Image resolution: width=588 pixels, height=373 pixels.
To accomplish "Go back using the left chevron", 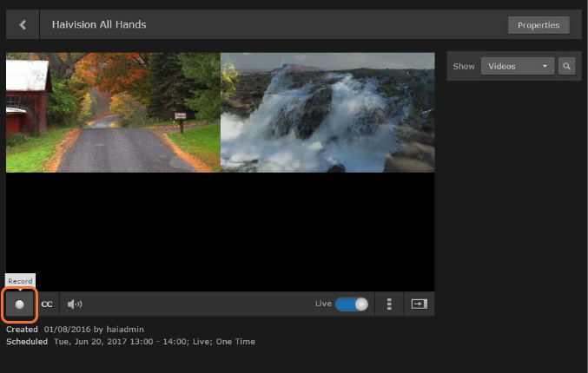I will click(x=23, y=24).
